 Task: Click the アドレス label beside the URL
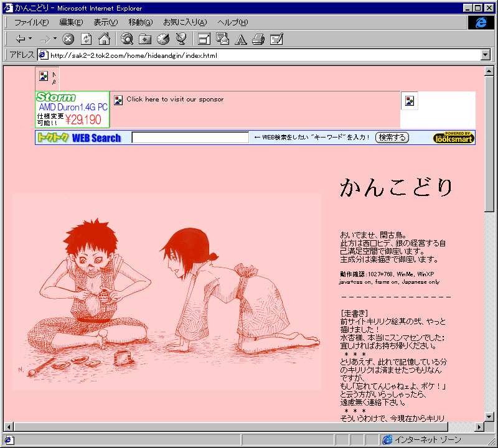pyautogui.click(x=22, y=55)
